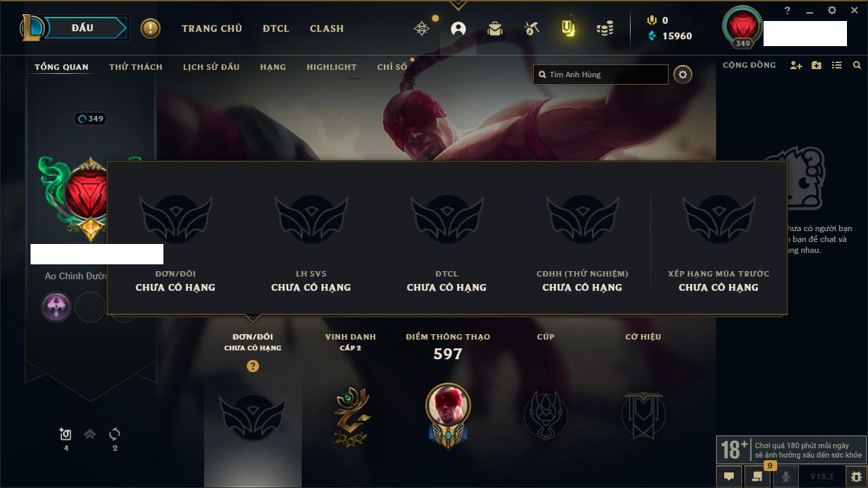The image size is (868, 488).
Task: Open the bug report icon
Action: tap(856, 476)
